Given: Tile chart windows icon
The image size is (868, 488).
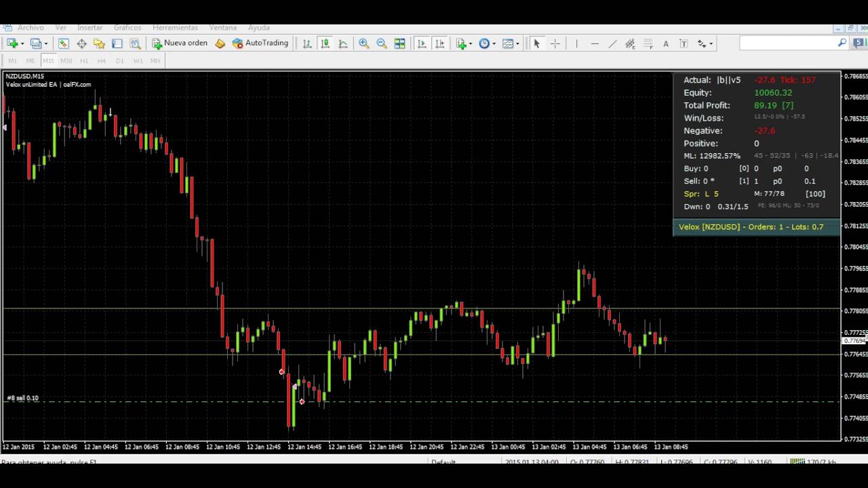Looking at the screenshot, I should tap(400, 43).
